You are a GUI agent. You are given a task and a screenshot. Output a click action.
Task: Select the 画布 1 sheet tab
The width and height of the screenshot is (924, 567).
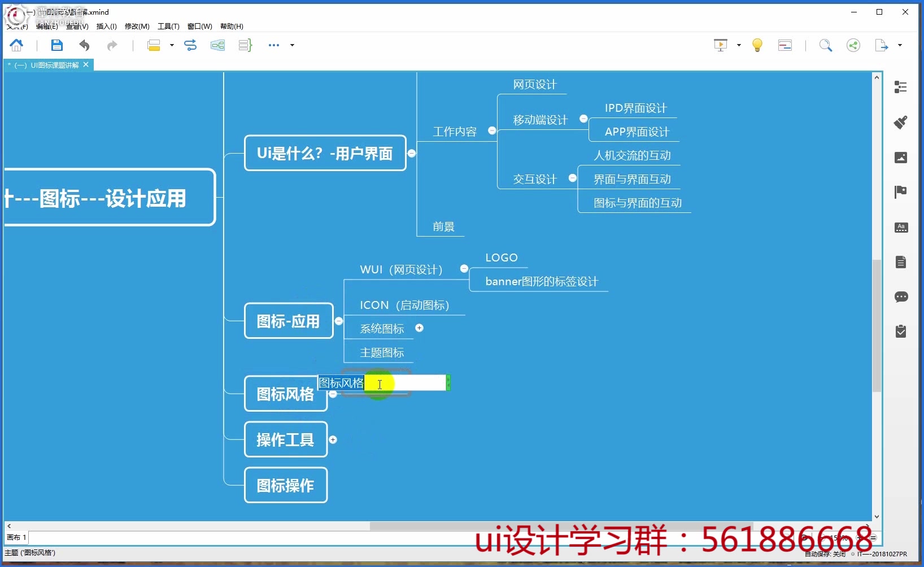point(16,538)
